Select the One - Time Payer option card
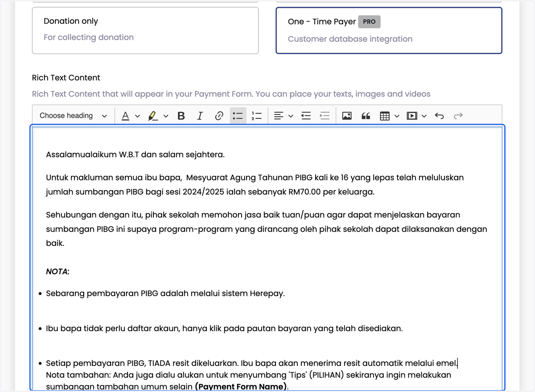This screenshot has height=392, width=535. pyautogui.click(x=389, y=30)
